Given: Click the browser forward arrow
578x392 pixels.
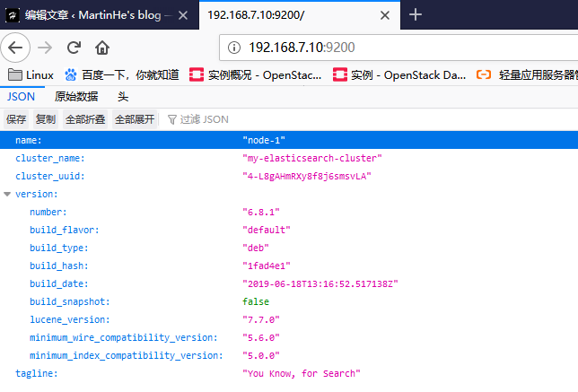Looking at the screenshot, I should click(x=46, y=47).
